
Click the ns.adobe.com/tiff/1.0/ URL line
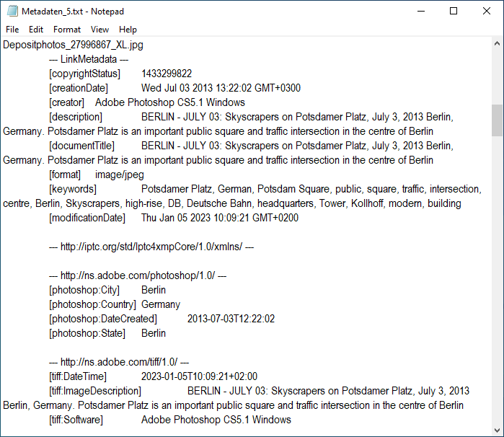tap(119, 362)
